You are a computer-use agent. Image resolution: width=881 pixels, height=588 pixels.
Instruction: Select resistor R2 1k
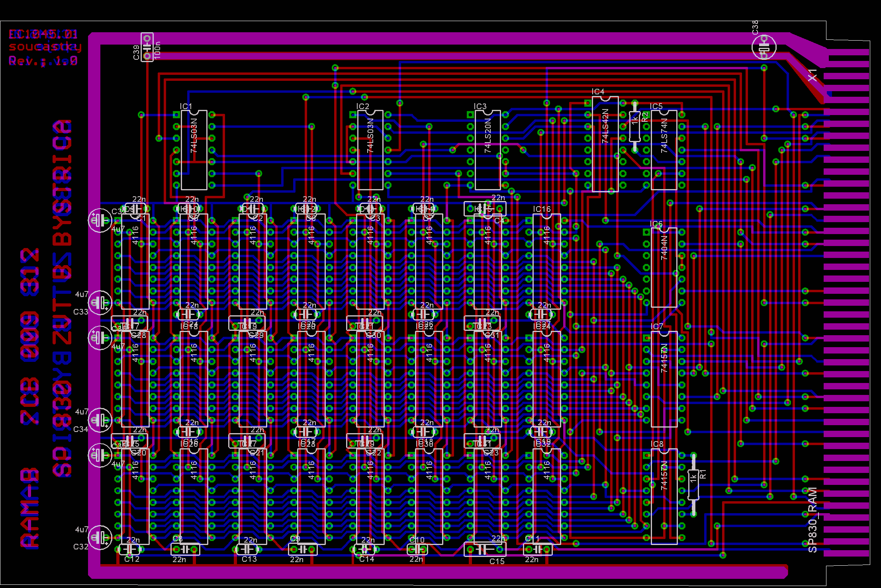pyautogui.click(x=634, y=127)
